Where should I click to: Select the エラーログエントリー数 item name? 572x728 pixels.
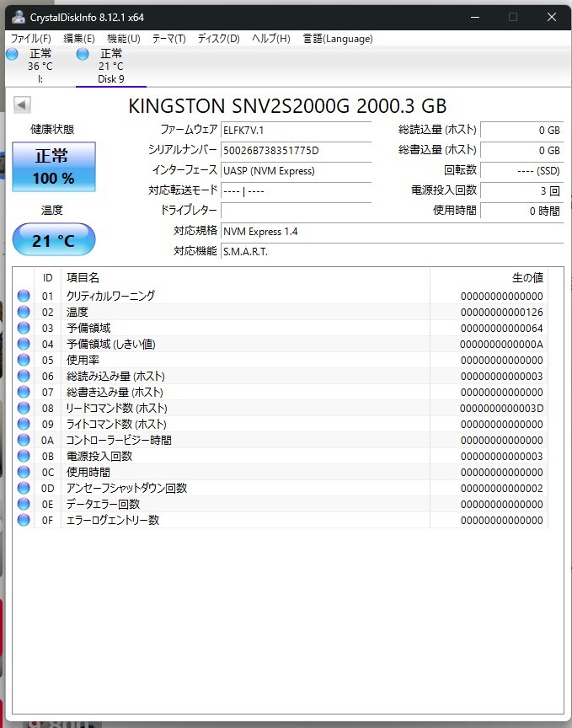click(x=113, y=520)
